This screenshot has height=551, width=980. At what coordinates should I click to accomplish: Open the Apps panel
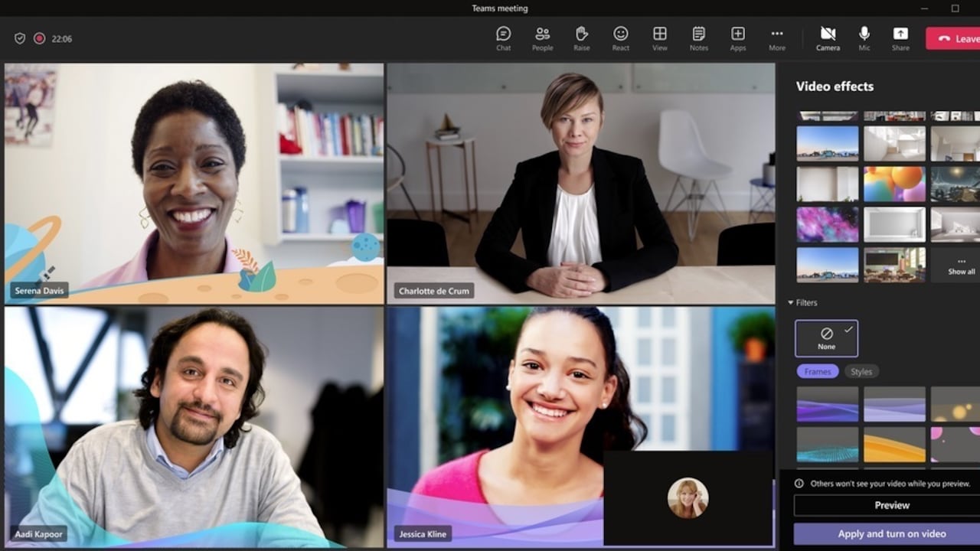coord(737,38)
